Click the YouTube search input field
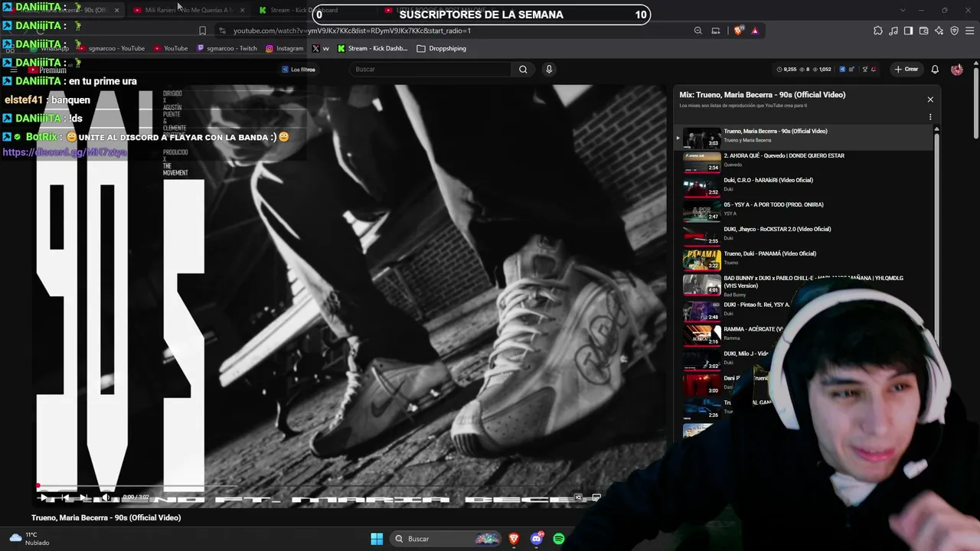 click(x=431, y=70)
